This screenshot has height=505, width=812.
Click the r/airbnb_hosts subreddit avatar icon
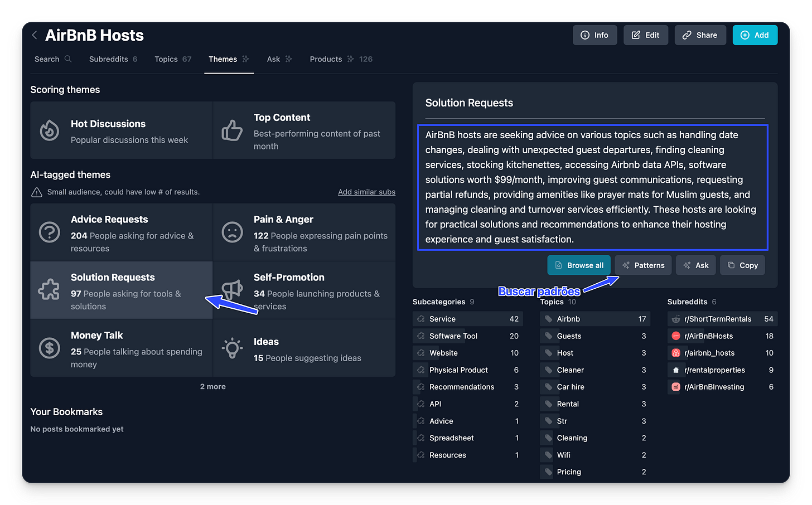tap(676, 353)
